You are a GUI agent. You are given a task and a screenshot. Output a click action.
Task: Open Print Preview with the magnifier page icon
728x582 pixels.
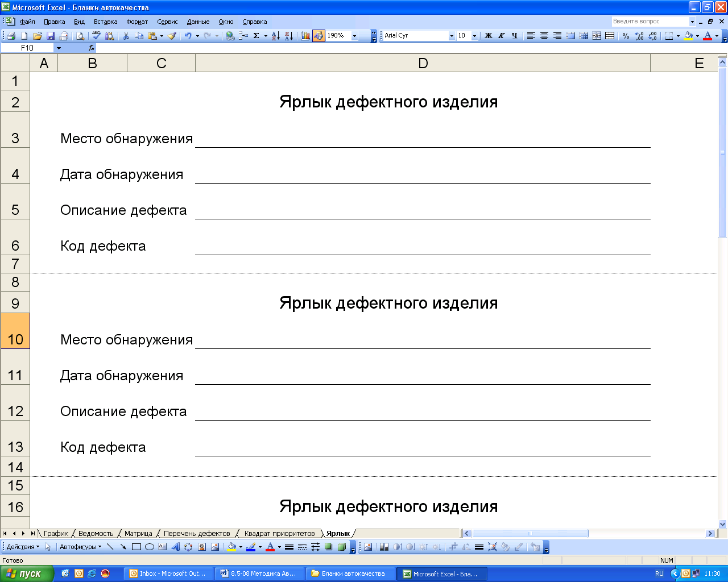point(80,36)
